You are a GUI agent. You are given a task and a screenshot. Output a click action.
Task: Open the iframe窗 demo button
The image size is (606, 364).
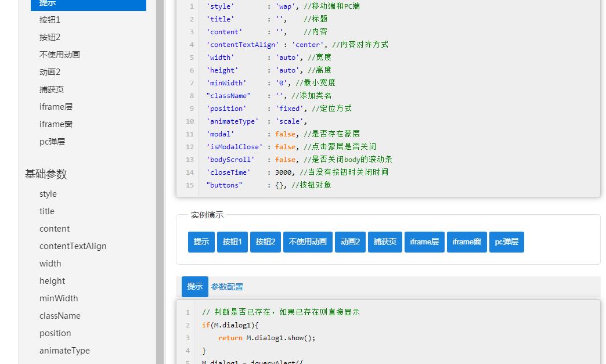click(467, 242)
